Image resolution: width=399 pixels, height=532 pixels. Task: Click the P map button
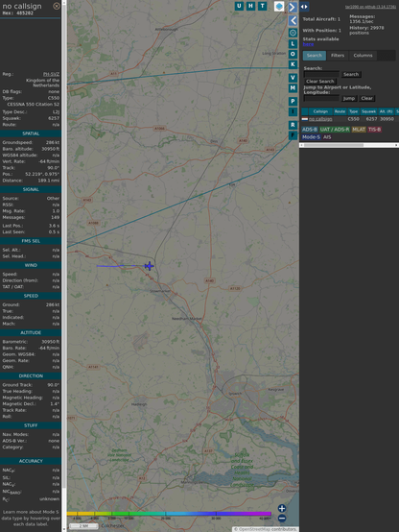[293, 101]
